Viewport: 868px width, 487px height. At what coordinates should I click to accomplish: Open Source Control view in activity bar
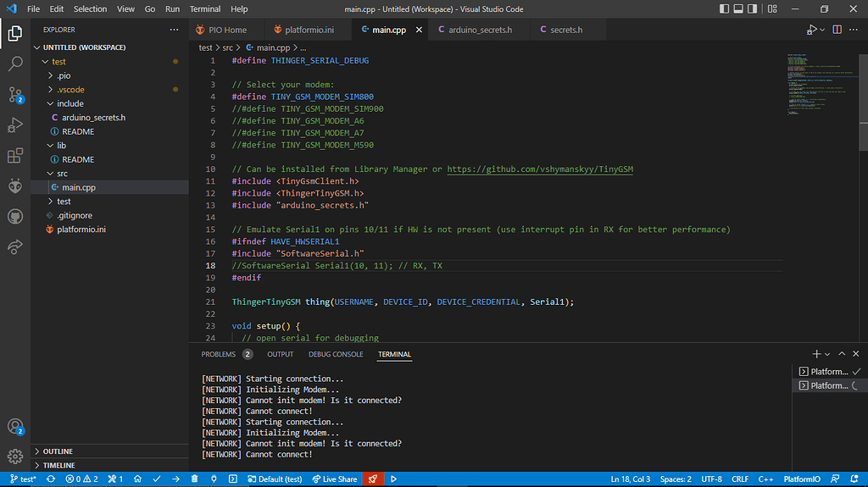click(14, 94)
